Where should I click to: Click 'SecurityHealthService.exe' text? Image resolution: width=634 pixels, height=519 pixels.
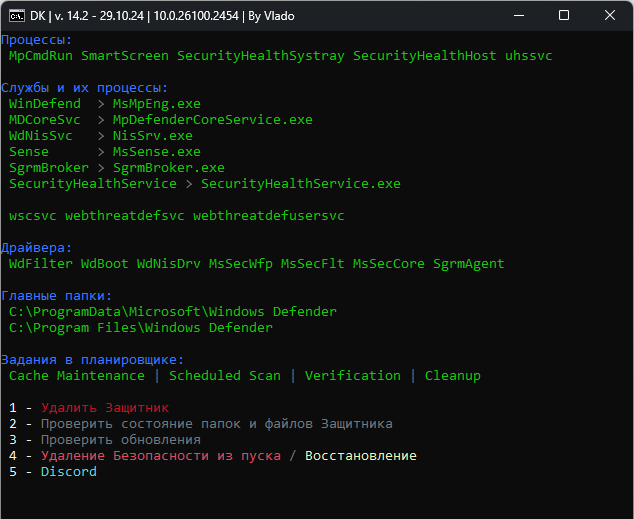pyautogui.click(x=301, y=184)
